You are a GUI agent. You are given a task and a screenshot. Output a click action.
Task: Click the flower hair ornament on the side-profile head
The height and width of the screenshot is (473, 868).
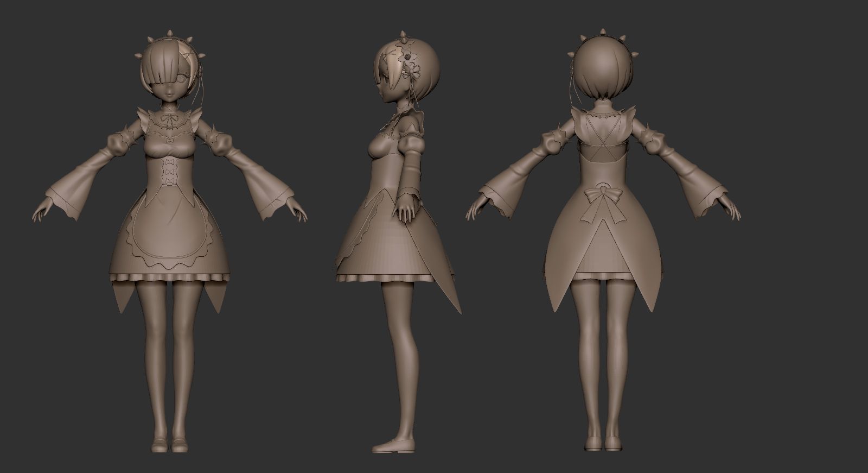[408, 56]
